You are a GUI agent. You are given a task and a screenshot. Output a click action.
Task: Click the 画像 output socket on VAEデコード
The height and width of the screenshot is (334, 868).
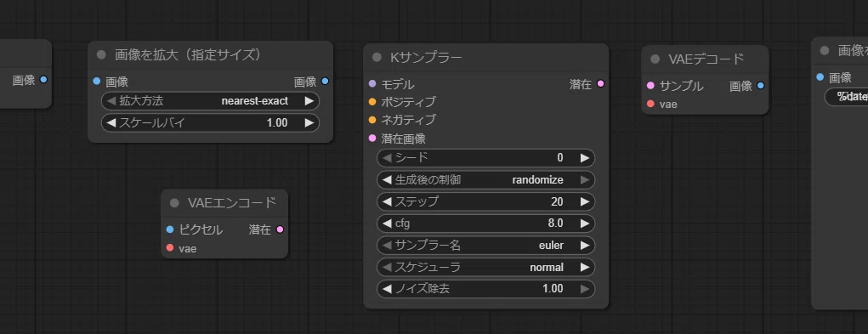[761, 86]
